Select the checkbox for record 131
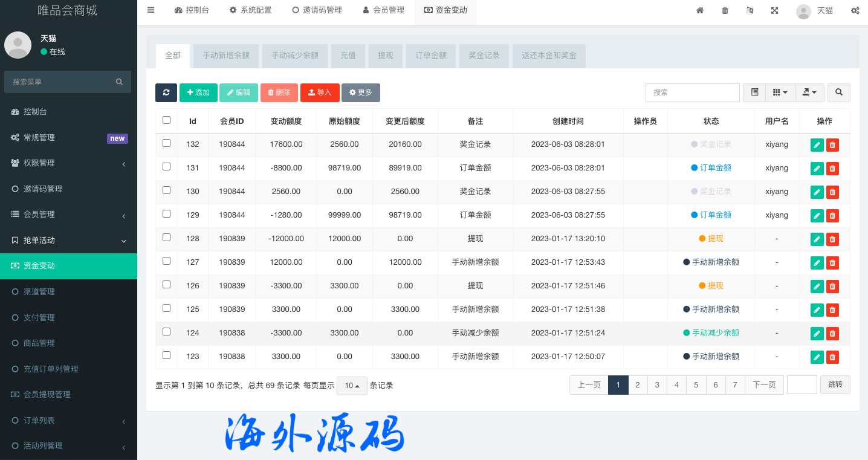This screenshot has width=868, height=460. [167, 167]
